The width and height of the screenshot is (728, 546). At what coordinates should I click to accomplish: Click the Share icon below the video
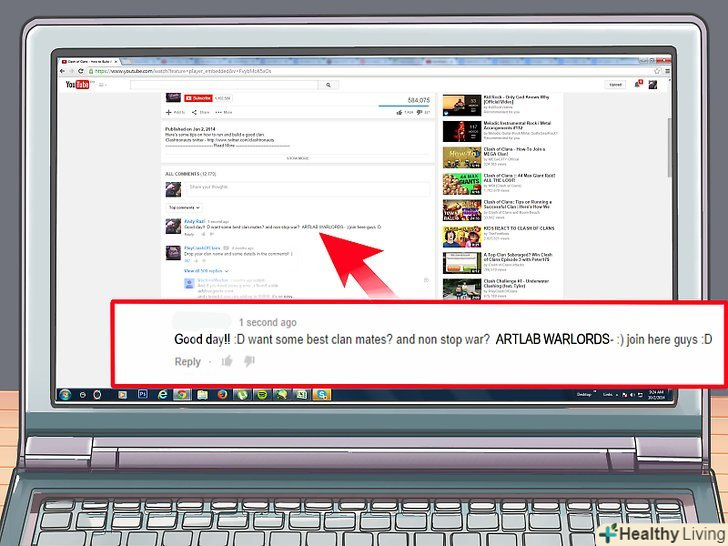[194, 112]
